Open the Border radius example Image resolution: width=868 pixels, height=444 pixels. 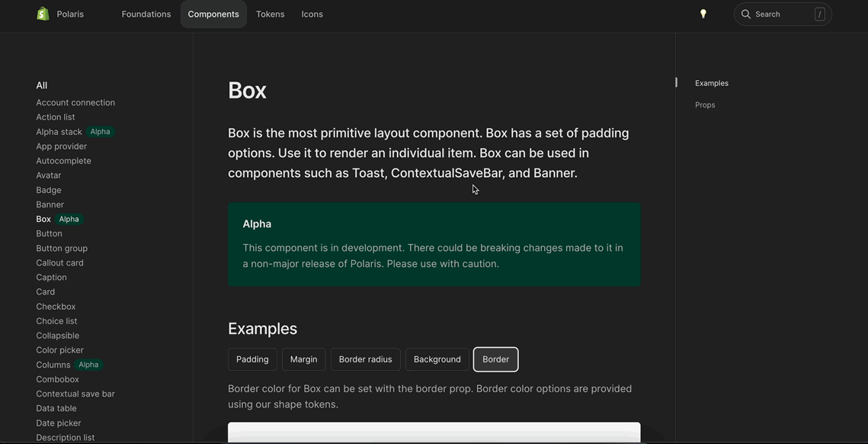point(366,359)
